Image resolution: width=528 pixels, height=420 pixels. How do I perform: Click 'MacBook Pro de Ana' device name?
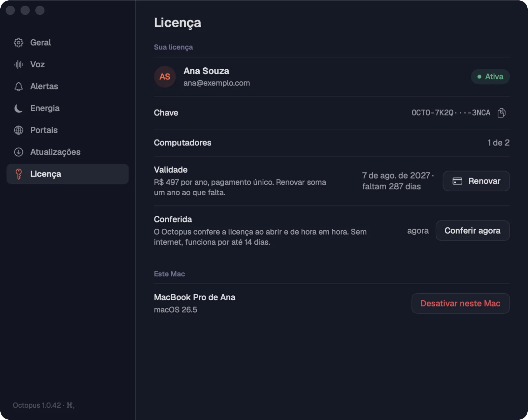tap(195, 297)
